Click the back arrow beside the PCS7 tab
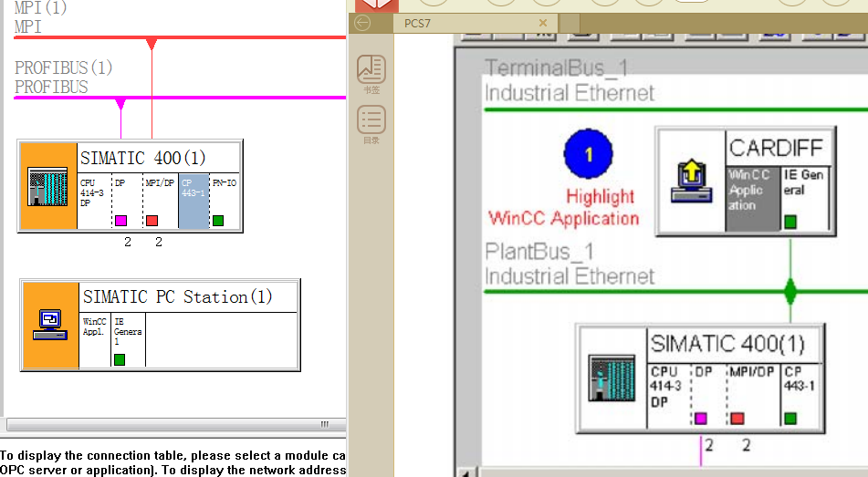 pyautogui.click(x=362, y=23)
